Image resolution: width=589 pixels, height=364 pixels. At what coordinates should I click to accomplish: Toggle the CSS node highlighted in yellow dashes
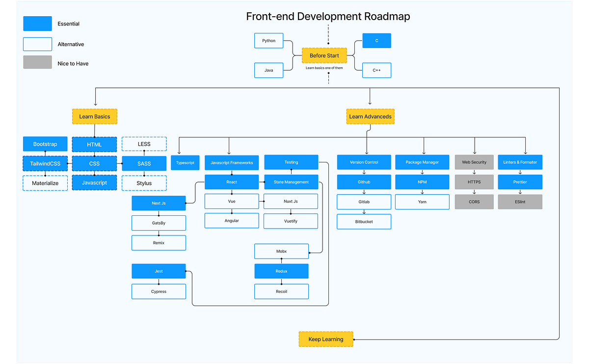(x=94, y=163)
